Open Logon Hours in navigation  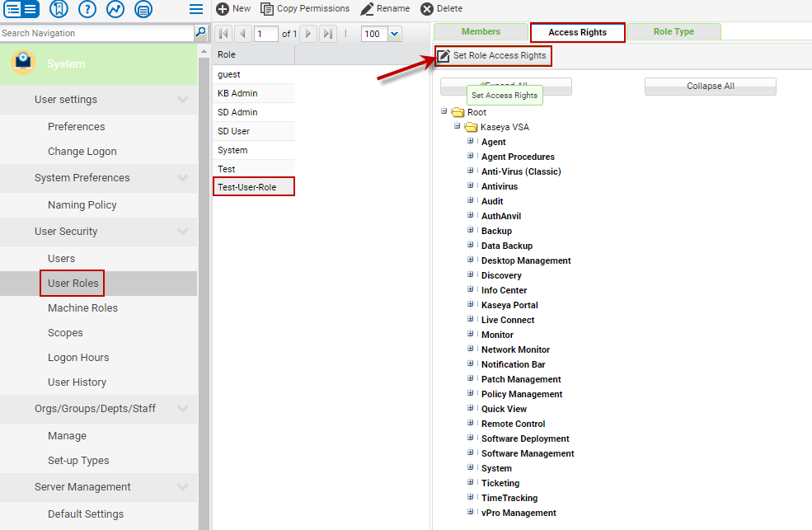point(78,358)
